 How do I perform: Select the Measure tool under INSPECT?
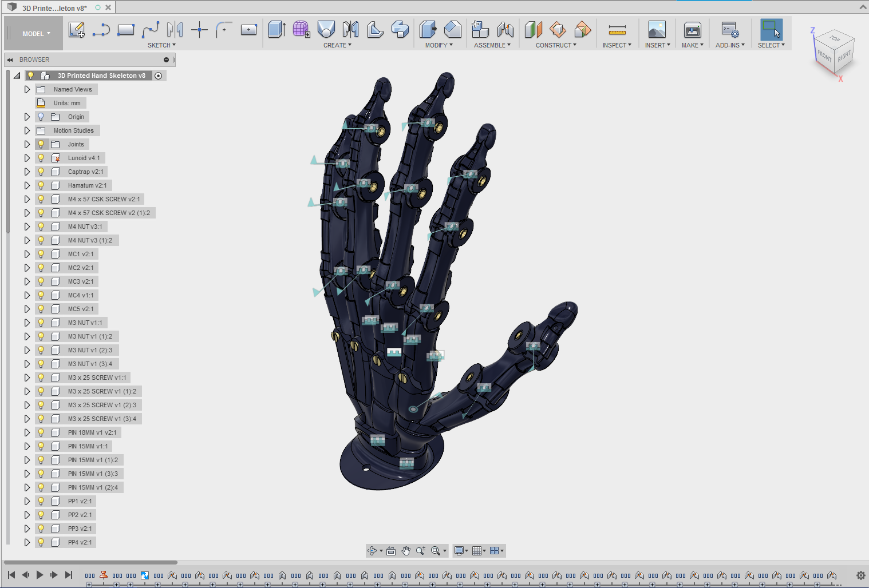pos(617,29)
